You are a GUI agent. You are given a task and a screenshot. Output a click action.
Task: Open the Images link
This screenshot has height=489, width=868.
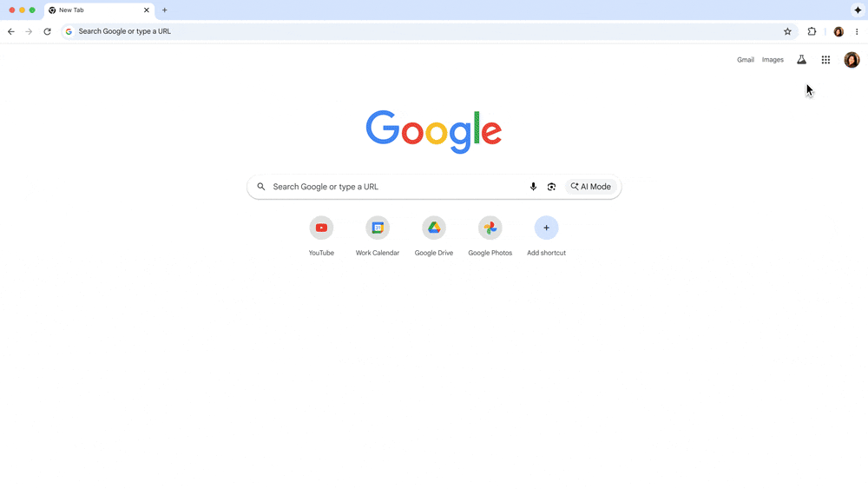point(773,60)
